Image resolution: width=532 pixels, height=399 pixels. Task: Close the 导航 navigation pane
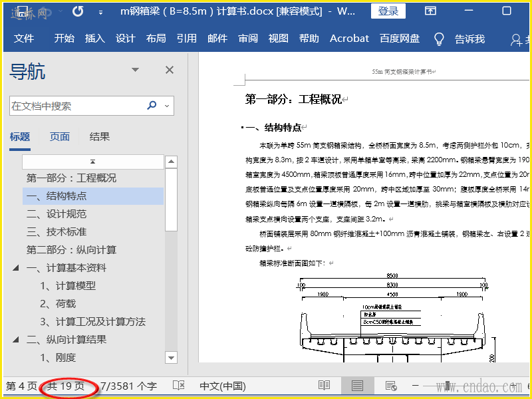pos(170,70)
